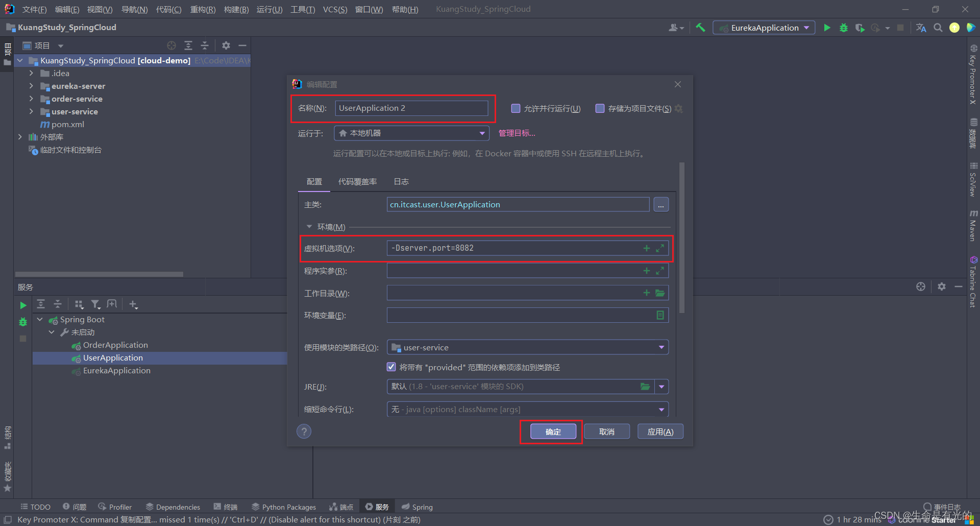Viewport: 980px width, 526px height.
Task: Click the OK confirm button
Action: 553,432
